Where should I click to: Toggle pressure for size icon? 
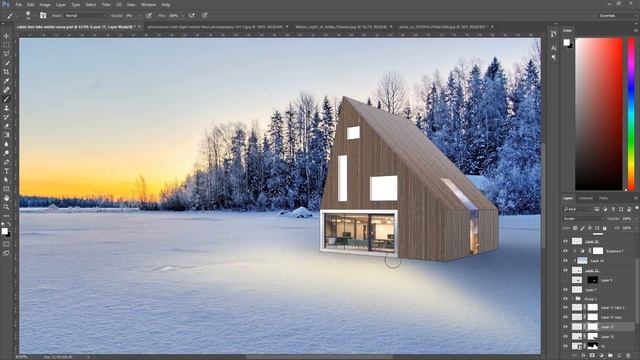pos(204,16)
